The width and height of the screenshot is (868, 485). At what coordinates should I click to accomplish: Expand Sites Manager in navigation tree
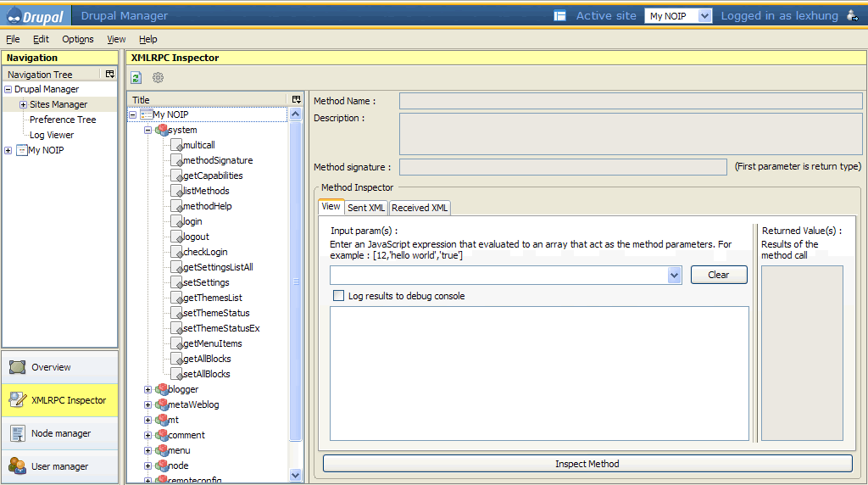click(23, 105)
